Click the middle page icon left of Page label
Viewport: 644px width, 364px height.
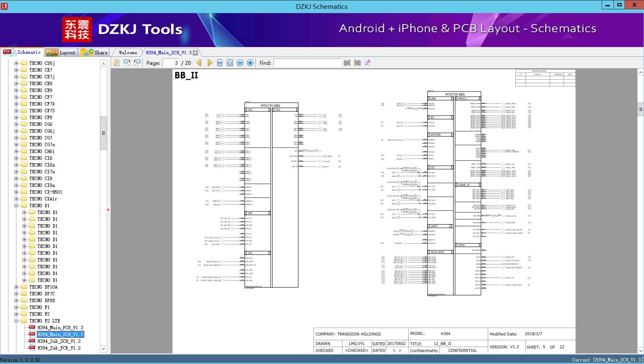coord(127,63)
